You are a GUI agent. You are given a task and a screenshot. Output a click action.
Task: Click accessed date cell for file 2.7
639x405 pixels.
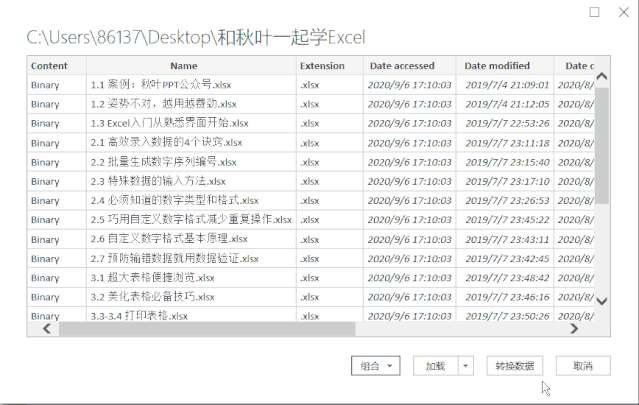tap(410, 258)
